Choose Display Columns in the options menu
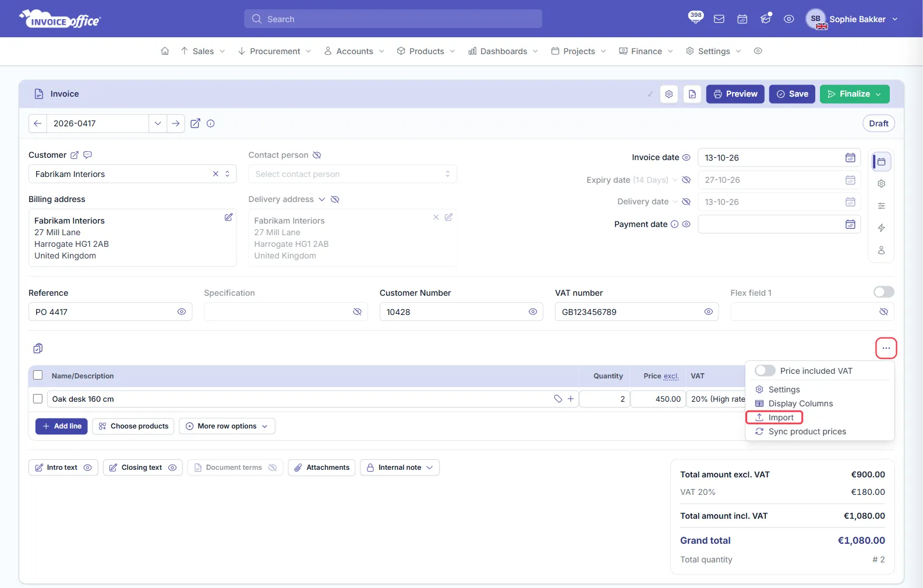 794,403
